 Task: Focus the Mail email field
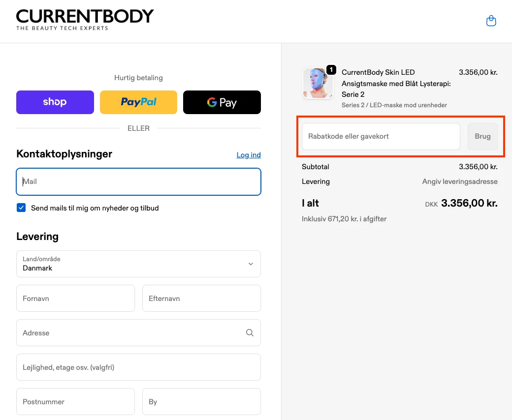click(138, 181)
